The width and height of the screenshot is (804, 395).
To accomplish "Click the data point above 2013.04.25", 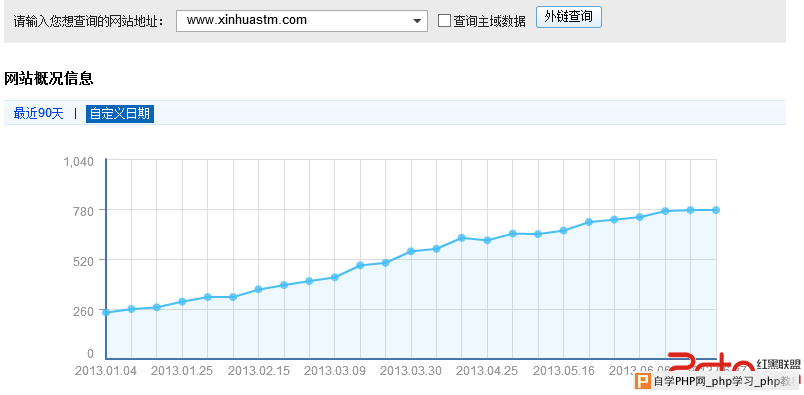I will click(487, 240).
